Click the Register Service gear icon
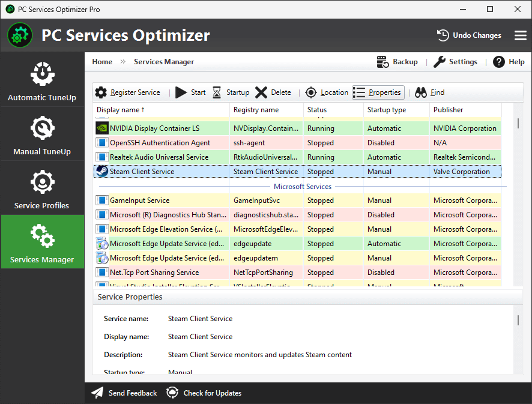 pyautogui.click(x=101, y=92)
